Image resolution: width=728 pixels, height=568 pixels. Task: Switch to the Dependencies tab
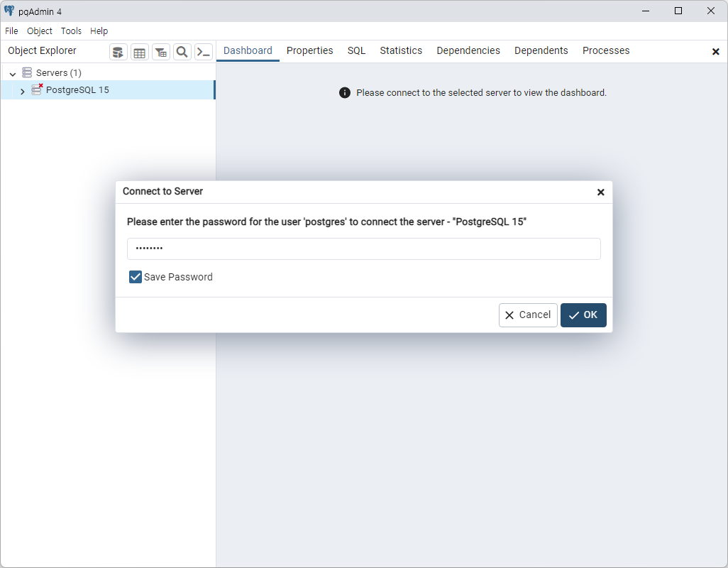[468, 50]
